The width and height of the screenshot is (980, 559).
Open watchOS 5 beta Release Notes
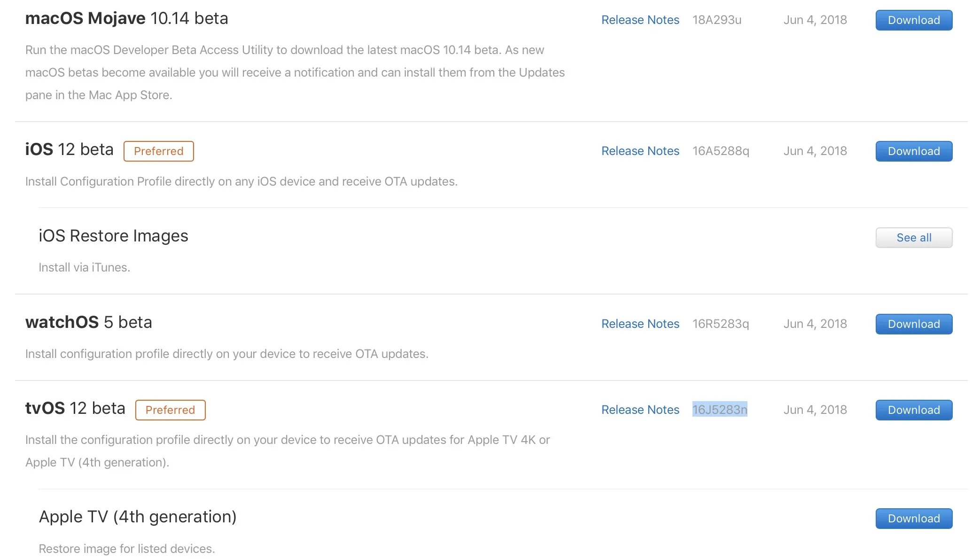coord(640,324)
